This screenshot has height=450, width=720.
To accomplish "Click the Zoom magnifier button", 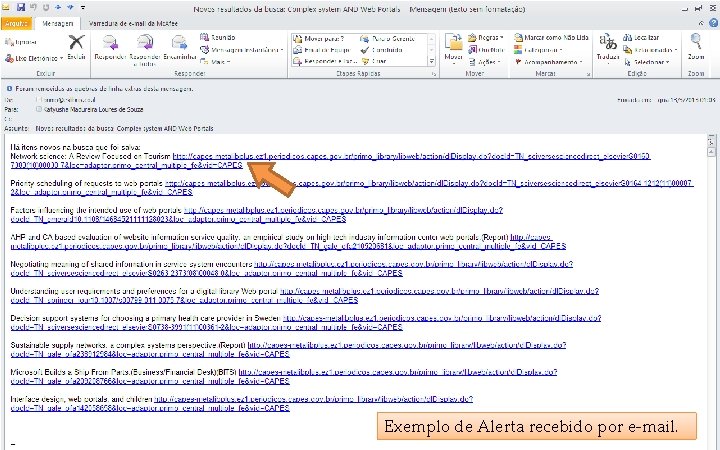I will coord(696,47).
